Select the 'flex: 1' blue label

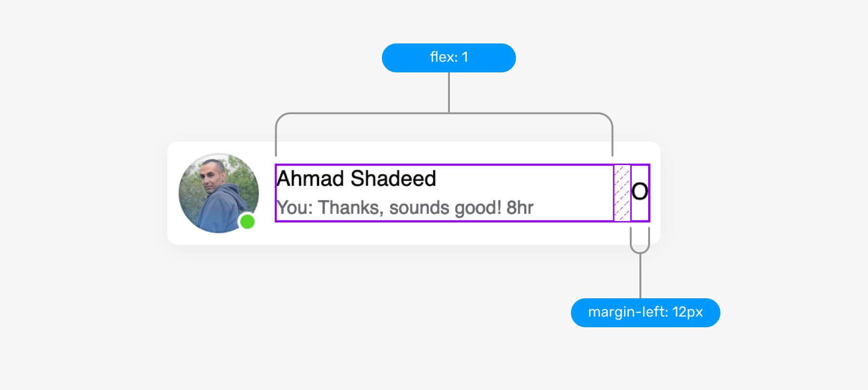tap(449, 58)
